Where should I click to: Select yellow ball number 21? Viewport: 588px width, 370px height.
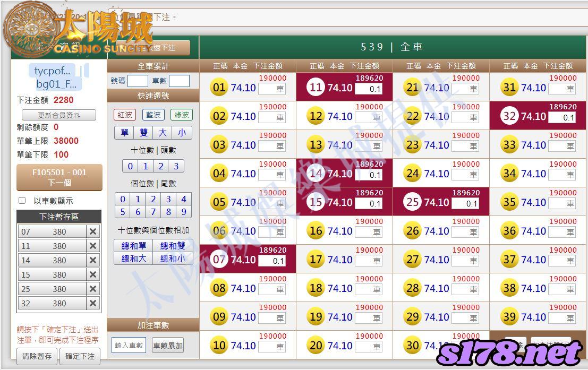[413, 88]
